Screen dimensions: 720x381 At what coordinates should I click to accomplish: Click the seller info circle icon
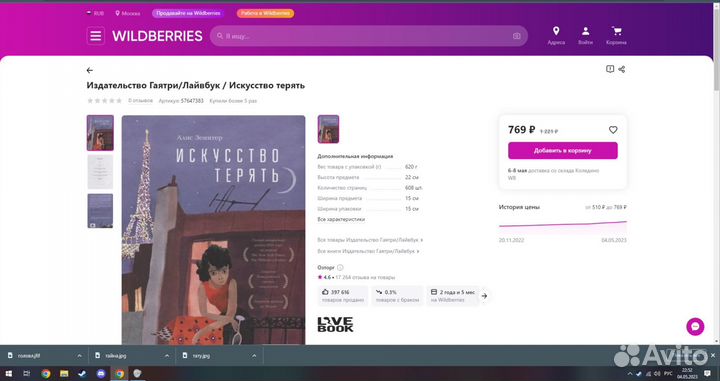point(340,268)
